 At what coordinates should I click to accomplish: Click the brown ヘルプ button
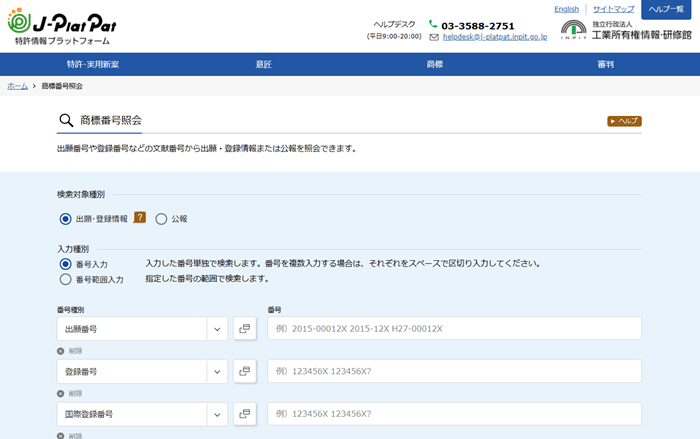click(624, 121)
